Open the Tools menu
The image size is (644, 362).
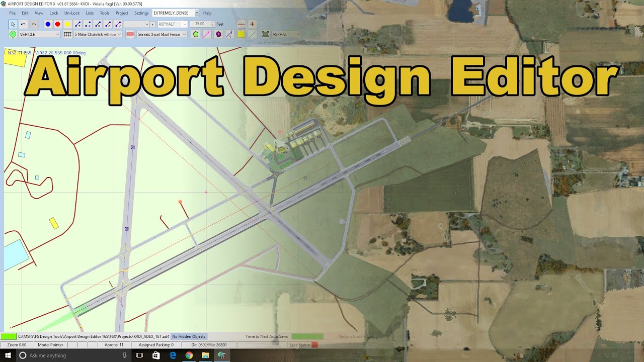coord(105,13)
